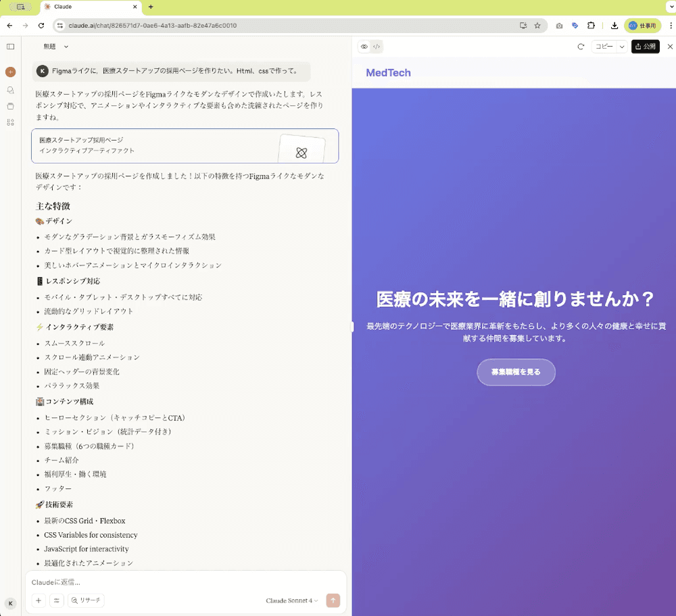Open the projects icon in the sidebar
The height and width of the screenshot is (616, 676).
(x=10, y=106)
